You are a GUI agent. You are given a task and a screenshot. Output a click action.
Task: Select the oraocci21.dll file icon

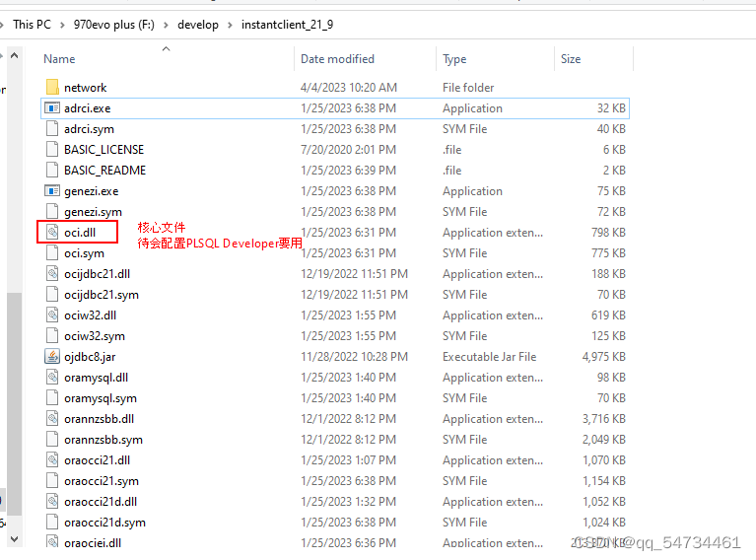52,460
